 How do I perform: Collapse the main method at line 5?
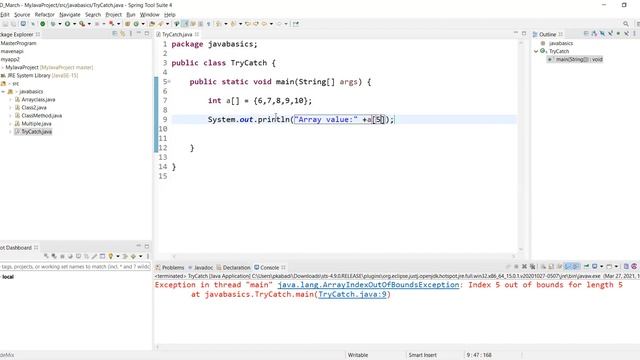pyautogui.click(x=169, y=82)
